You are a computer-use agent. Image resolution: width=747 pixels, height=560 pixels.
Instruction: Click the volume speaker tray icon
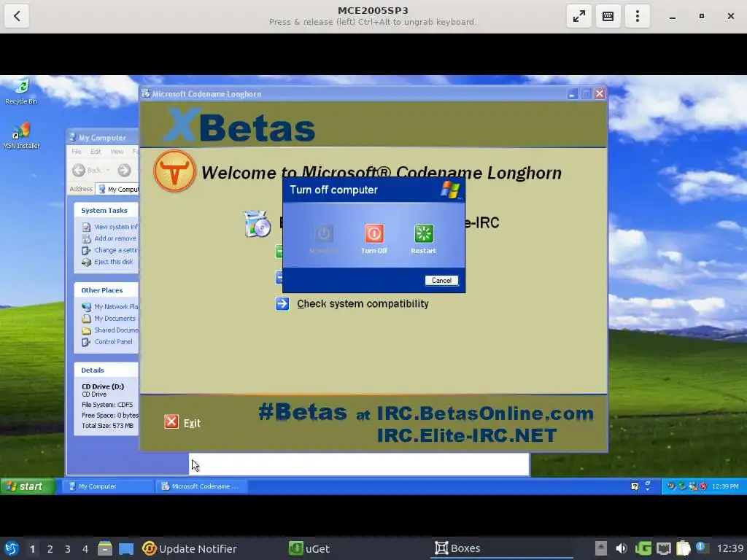coord(622,548)
